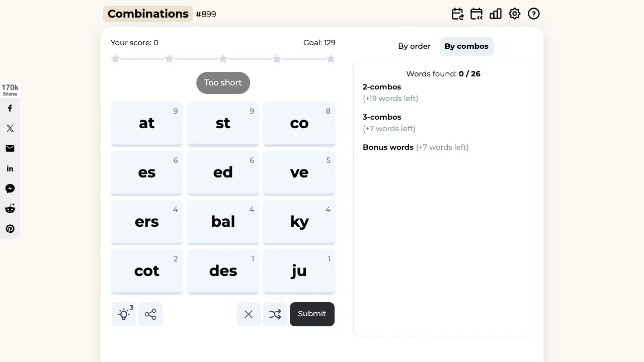
Task: Select the "ky" tile
Action: point(299,222)
